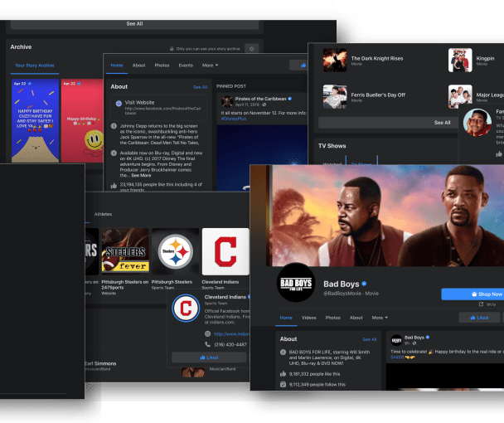Click the lock icon beside the archive privacy note
The height and width of the screenshot is (423, 504).
click(x=172, y=49)
